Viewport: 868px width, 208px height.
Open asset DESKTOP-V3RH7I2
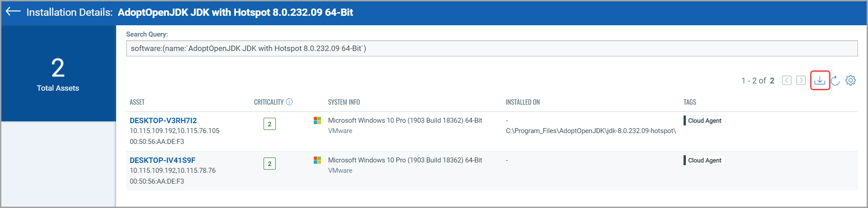point(163,120)
